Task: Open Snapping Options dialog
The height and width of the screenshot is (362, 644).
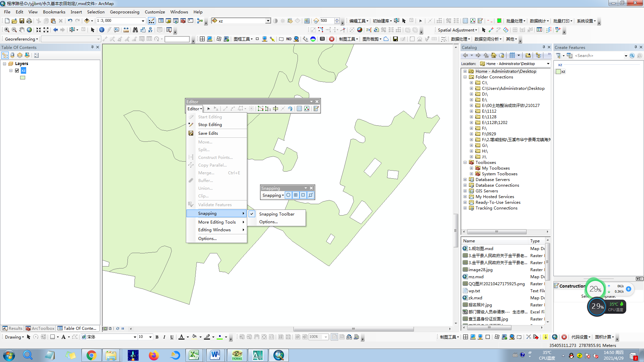Action: 268,222
